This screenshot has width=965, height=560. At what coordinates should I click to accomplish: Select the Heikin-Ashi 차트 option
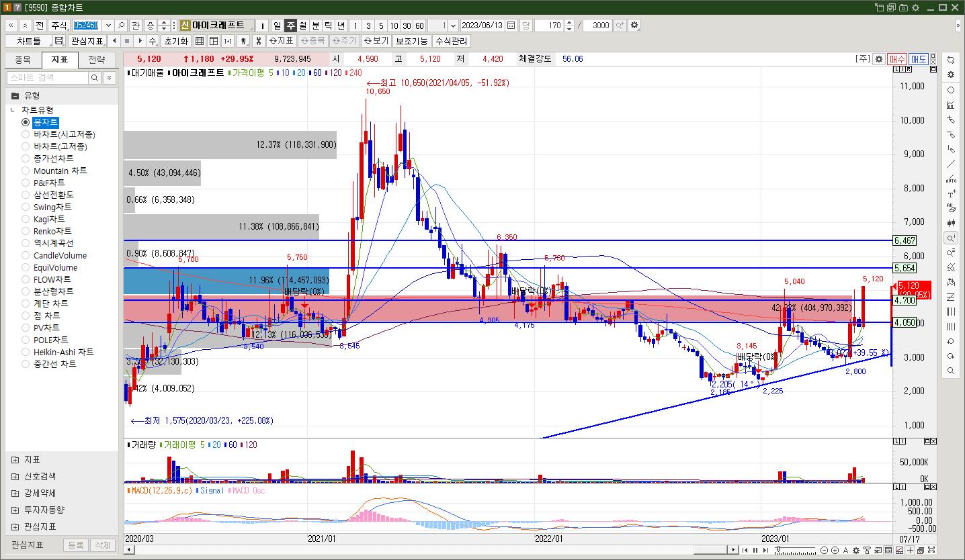coord(26,352)
